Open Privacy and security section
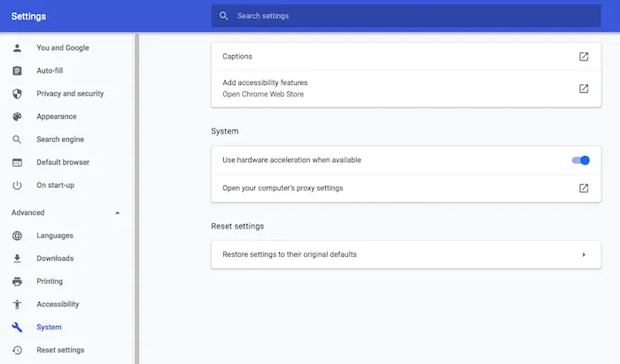Screen dimensions: 620x364 [70, 94]
